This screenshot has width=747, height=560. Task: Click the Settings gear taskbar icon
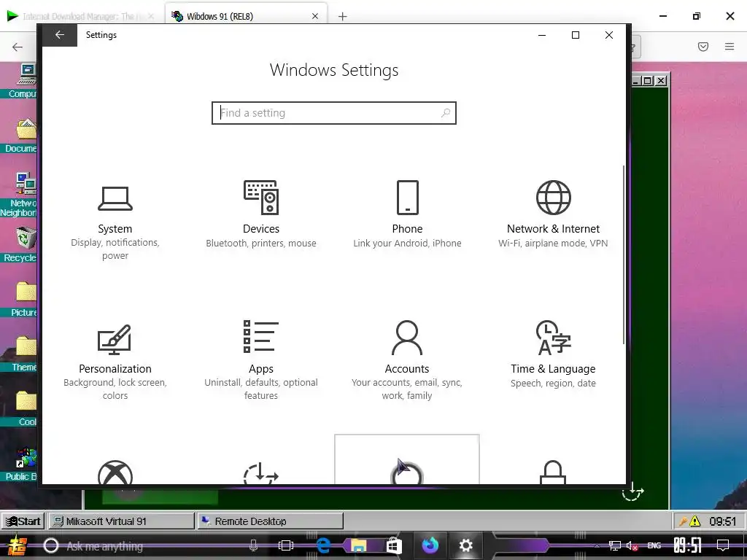tap(465, 545)
